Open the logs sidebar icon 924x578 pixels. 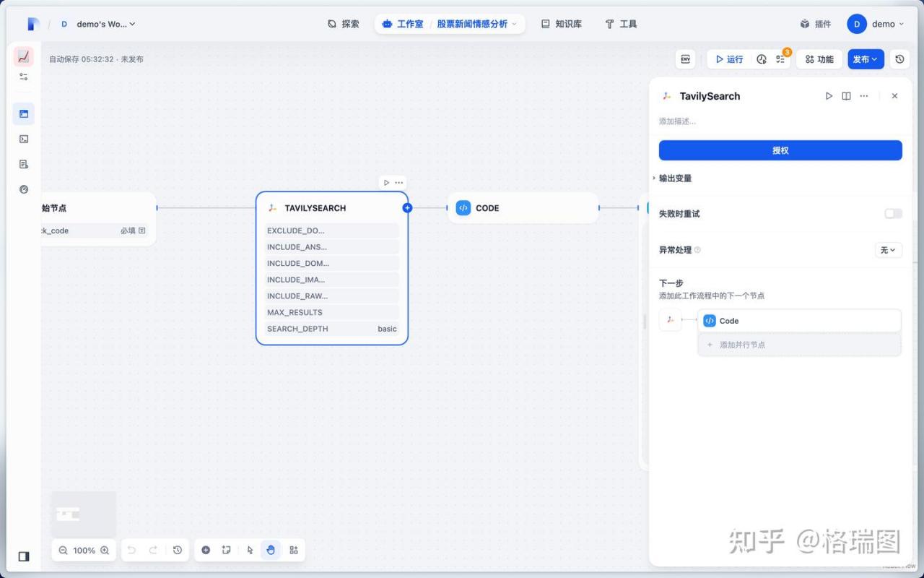24,164
